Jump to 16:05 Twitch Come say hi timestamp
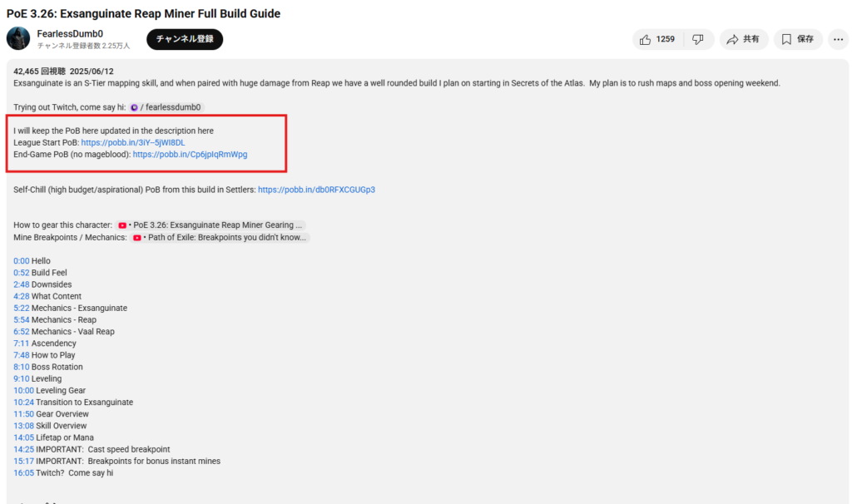 coord(23,472)
